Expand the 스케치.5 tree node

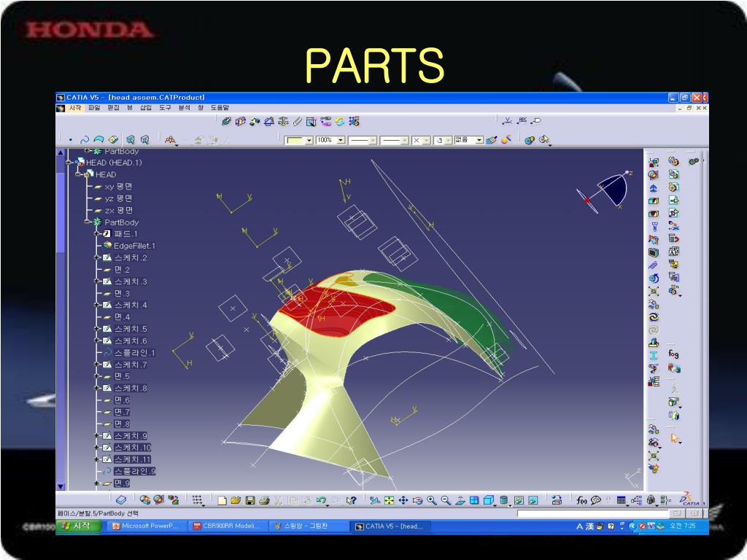[97, 329]
